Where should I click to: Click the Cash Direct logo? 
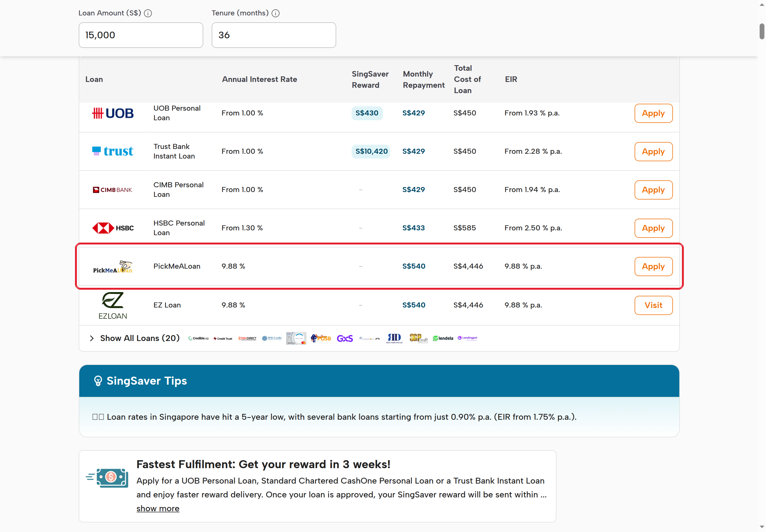(247, 338)
